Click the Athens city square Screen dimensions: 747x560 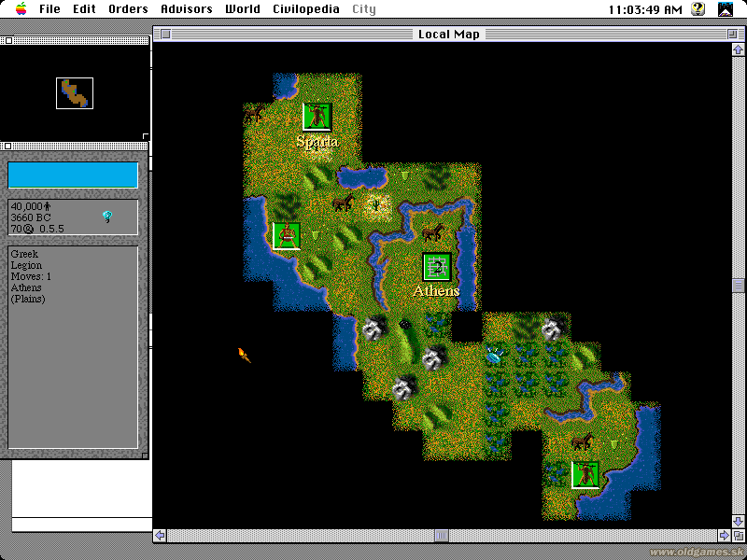437,267
